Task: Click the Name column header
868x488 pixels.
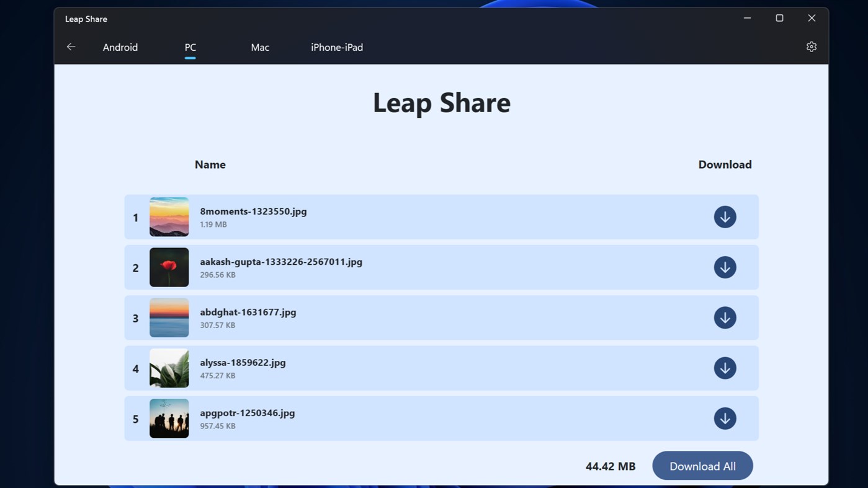Action: click(x=210, y=164)
